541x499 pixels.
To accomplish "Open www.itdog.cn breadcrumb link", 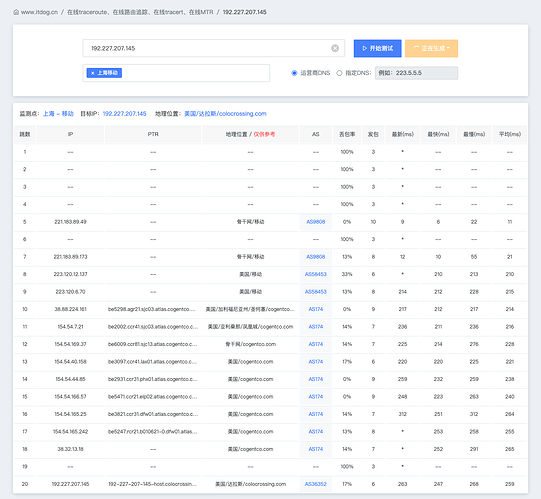I will coord(39,12).
